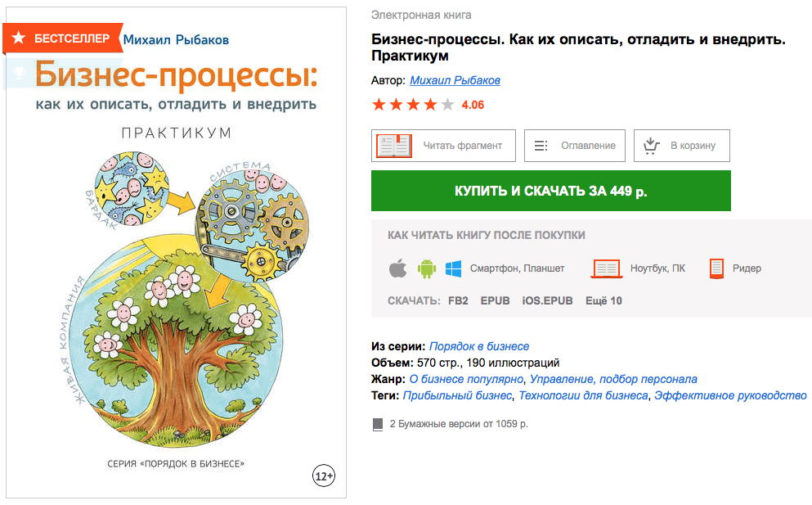Expand more formats via Ещё 10
Screen dimensions: 812x505
pos(603,300)
